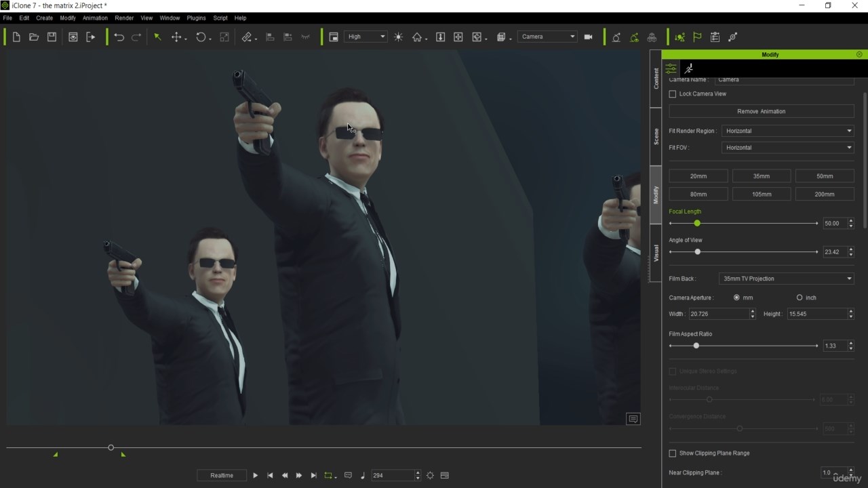Close the Modify panel
This screenshot has width=868, height=488.
point(859,54)
